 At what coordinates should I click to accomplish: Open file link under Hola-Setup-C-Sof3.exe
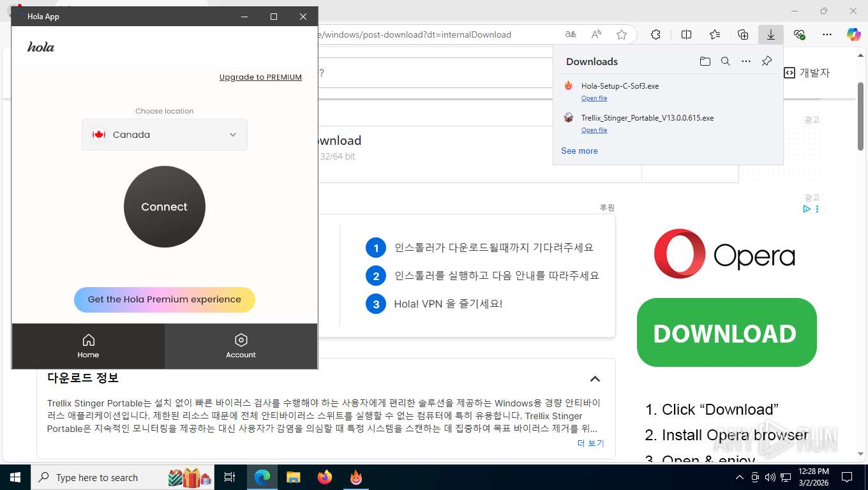[x=594, y=98]
